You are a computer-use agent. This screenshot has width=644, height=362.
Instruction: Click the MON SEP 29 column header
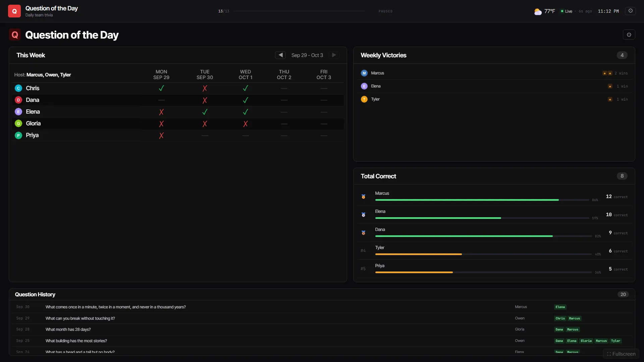[161, 74]
